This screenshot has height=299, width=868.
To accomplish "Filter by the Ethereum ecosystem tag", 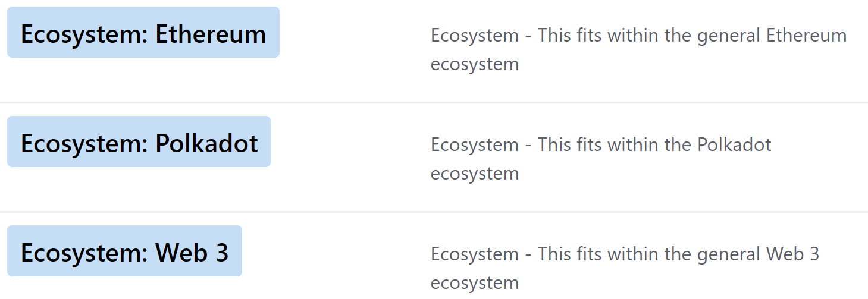I will [x=143, y=33].
